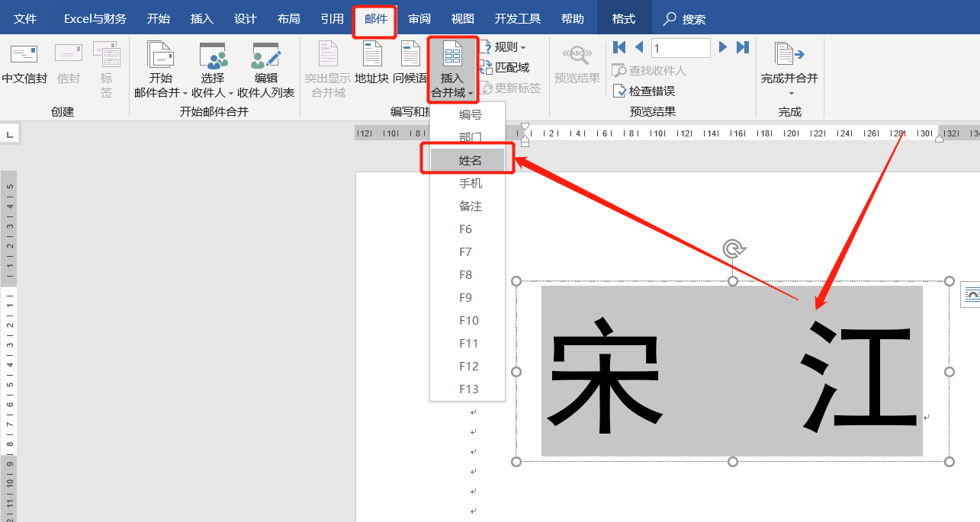This screenshot has width=980, height=522.
Task: Switch to the 帮助 help tab
Action: pos(573,19)
